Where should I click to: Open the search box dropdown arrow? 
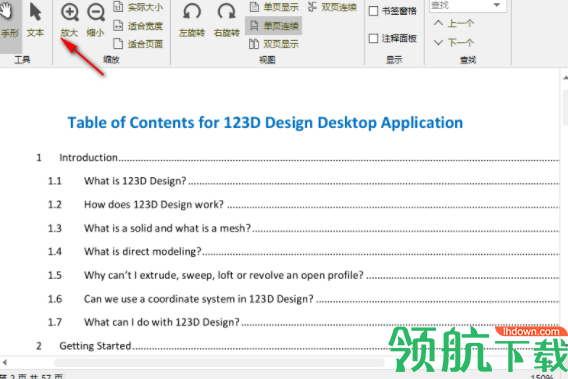(x=497, y=5)
